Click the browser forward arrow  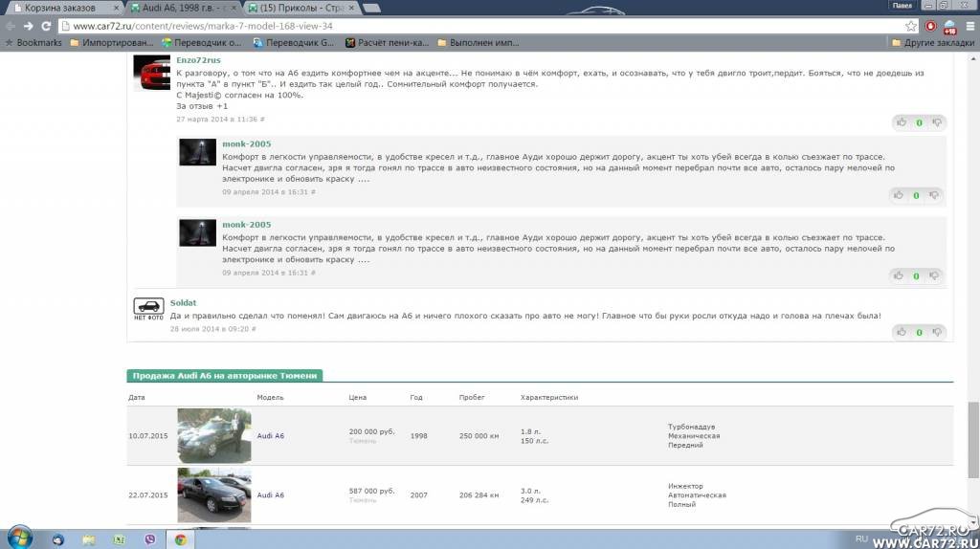[x=28, y=26]
